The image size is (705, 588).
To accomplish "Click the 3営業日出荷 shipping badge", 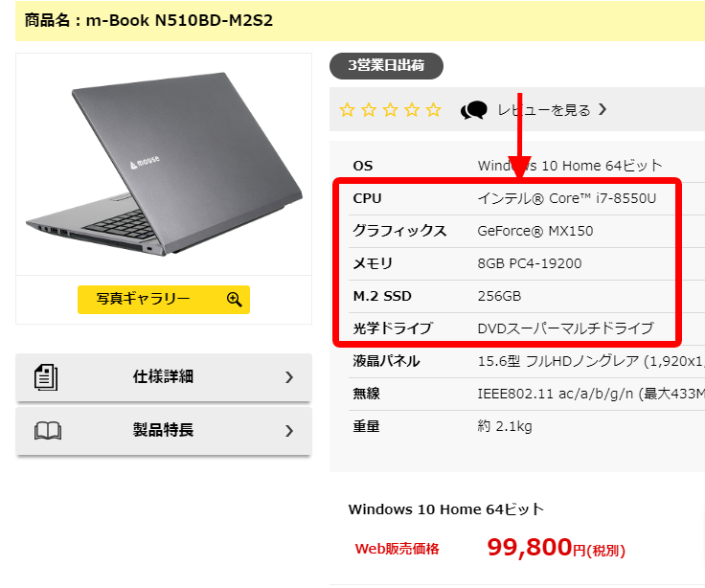I will click(386, 66).
